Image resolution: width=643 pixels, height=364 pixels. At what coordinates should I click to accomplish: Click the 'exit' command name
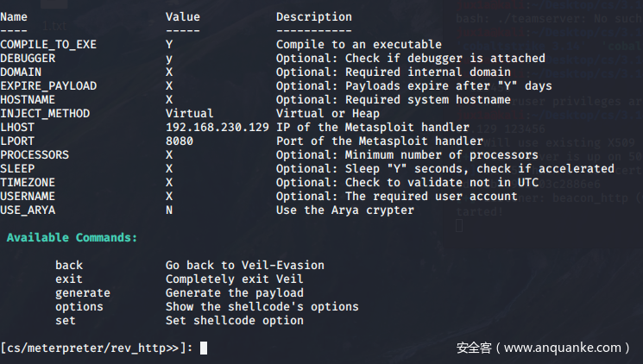point(69,279)
